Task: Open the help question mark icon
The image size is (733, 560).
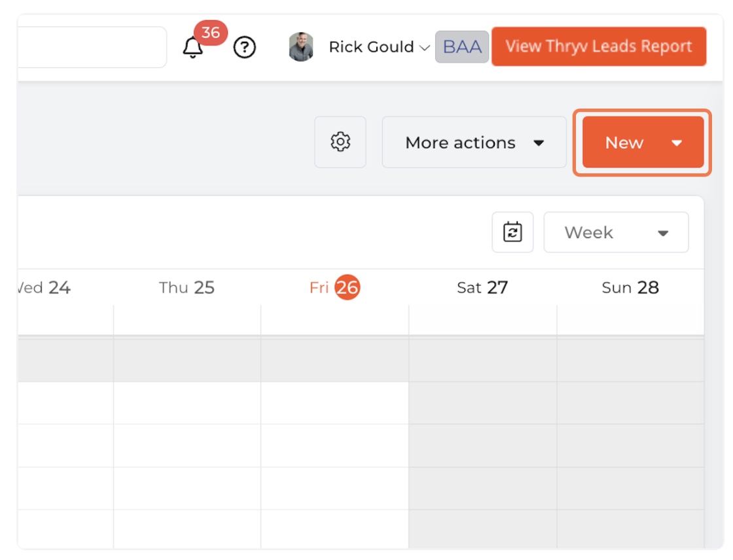Action: 245,47
